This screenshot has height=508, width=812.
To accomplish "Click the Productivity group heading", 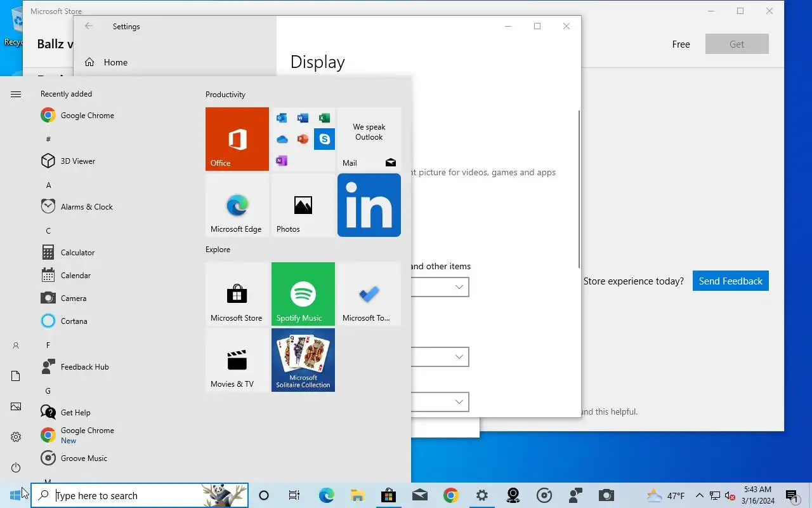I will coord(225,94).
